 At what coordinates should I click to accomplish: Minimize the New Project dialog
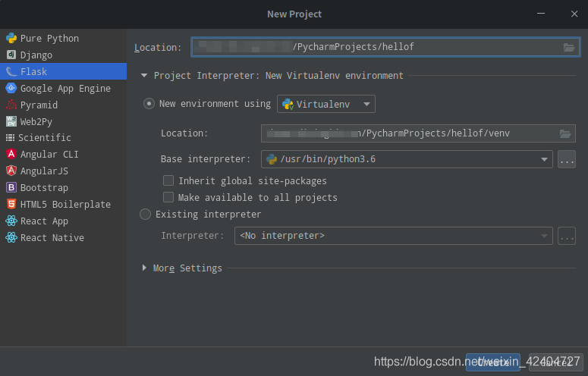(x=541, y=14)
